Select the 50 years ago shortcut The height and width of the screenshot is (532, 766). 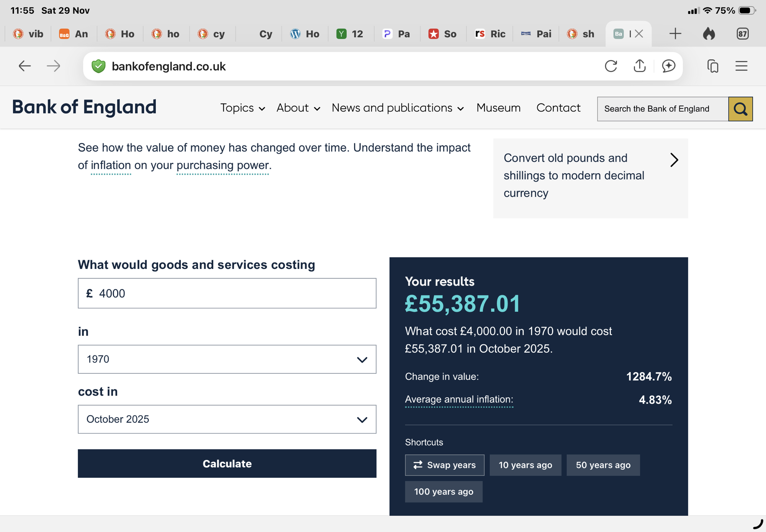point(603,465)
